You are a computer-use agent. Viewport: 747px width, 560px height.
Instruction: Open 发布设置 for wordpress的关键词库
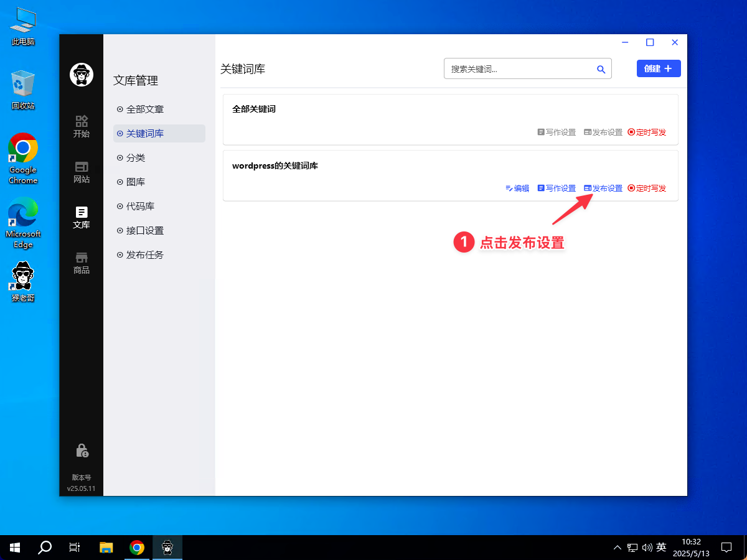coord(603,188)
